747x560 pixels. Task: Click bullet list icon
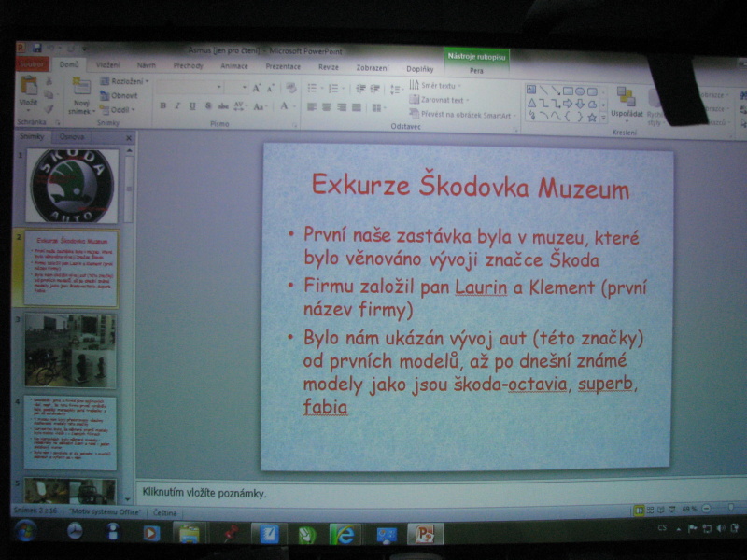pos(315,89)
